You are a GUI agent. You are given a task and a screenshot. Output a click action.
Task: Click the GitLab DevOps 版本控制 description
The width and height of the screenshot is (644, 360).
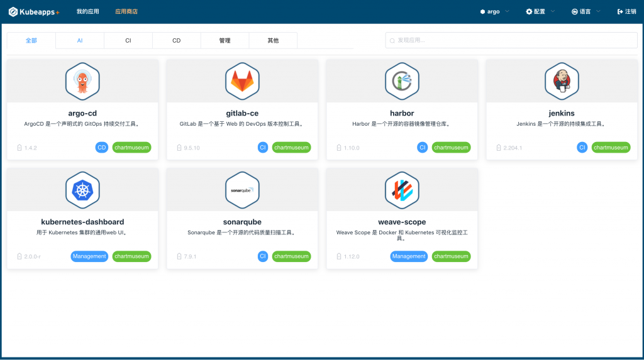pyautogui.click(x=242, y=124)
